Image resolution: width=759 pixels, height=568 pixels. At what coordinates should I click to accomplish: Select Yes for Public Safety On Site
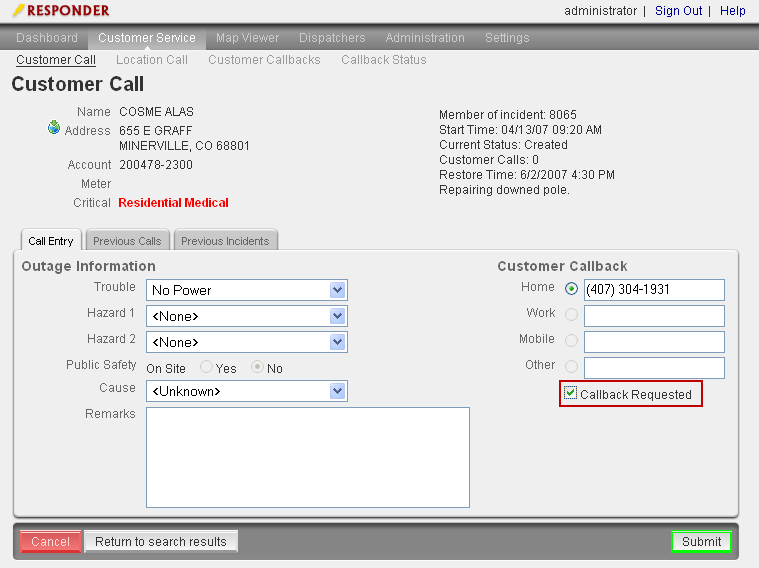tap(207, 368)
